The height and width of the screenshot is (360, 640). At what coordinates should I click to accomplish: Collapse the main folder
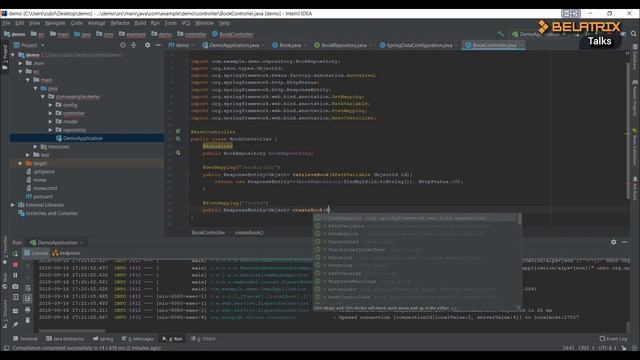point(28,80)
